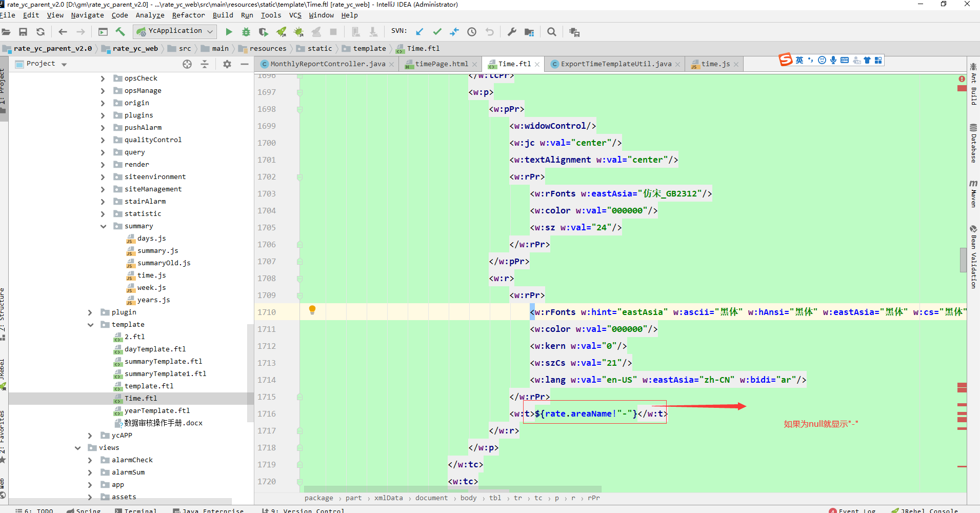980x513 pixels.
Task: Click line number 1716 in gutter
Action: click(x=267, y=414)
